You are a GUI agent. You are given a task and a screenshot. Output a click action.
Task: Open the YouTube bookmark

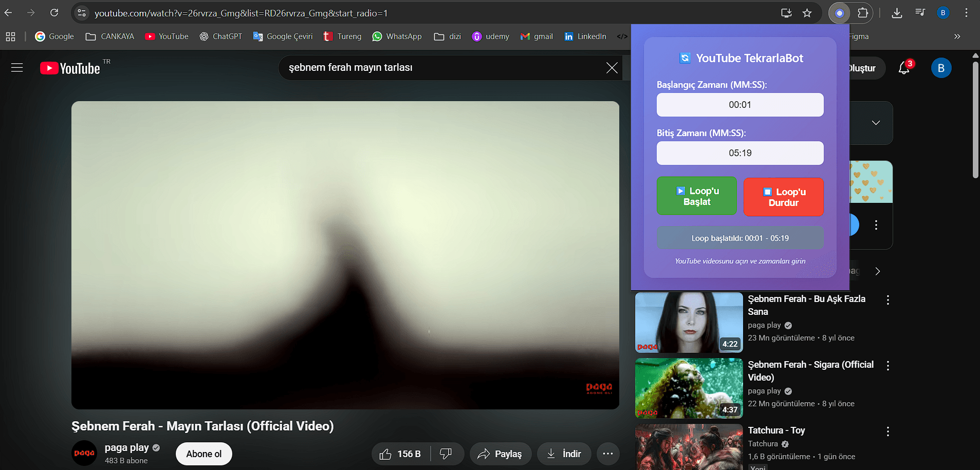click(167, 36)
